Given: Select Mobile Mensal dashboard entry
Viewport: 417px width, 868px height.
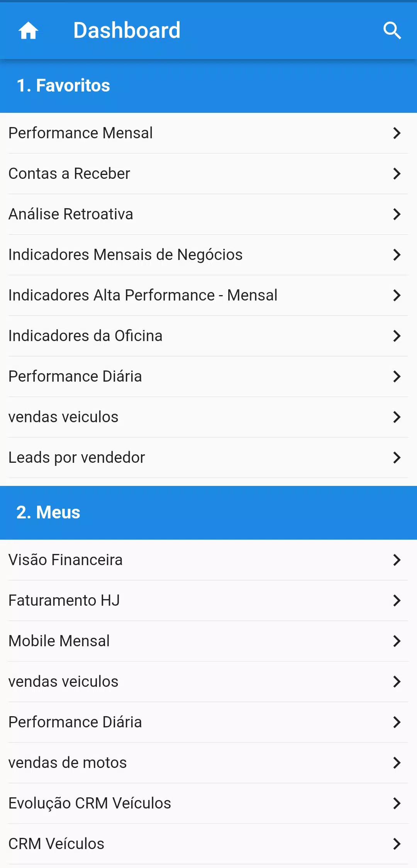Looking at the screenshot, I should [208, 641].
